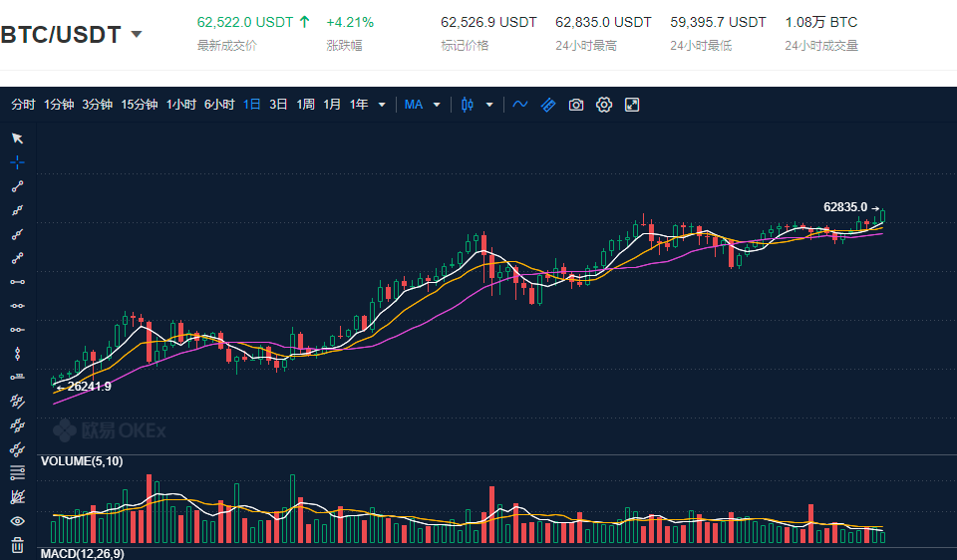
Task: Select the 1周 interval
Action: (305, 105)
